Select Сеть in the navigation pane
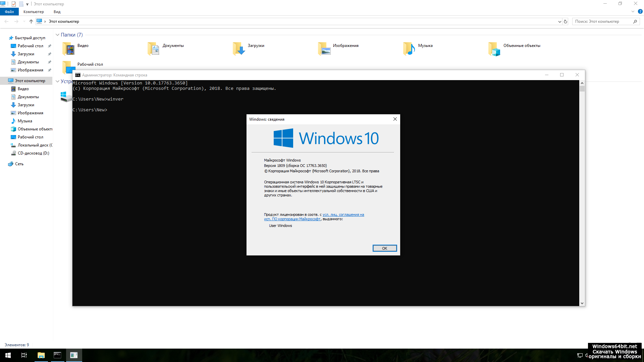This screenshot has height=362, width=644. coord(19,164)
